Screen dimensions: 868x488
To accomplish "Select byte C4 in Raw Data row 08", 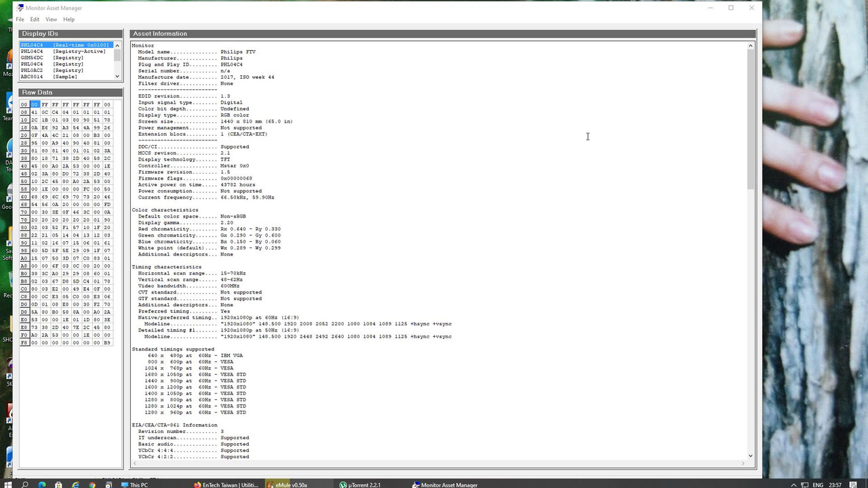I will pos(56,113).
